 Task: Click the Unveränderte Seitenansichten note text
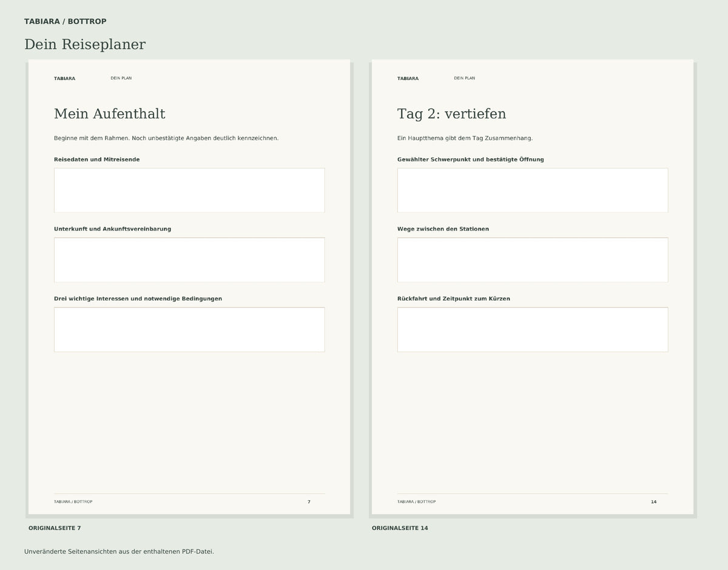coord(119,552)
